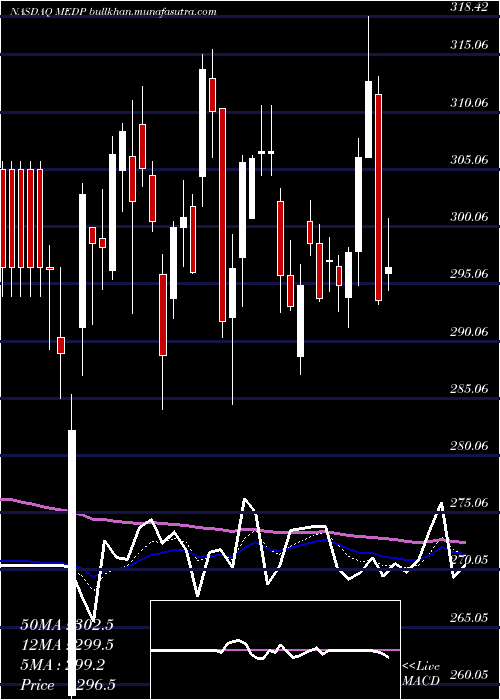
Task: Click the Price 296.5 readout
Action: click(x=67, y=685)
